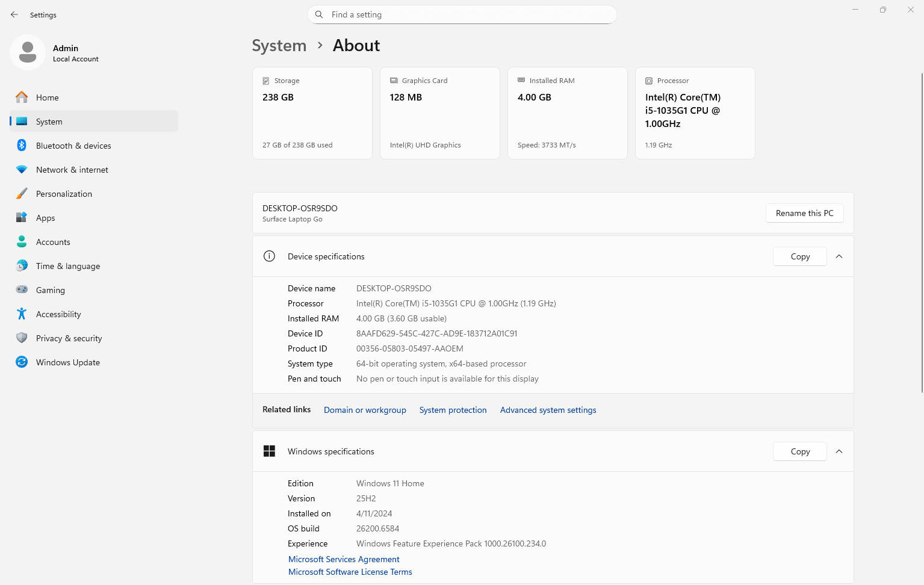
Task: Click the Installed RAM icon
Action: point(521,80)
